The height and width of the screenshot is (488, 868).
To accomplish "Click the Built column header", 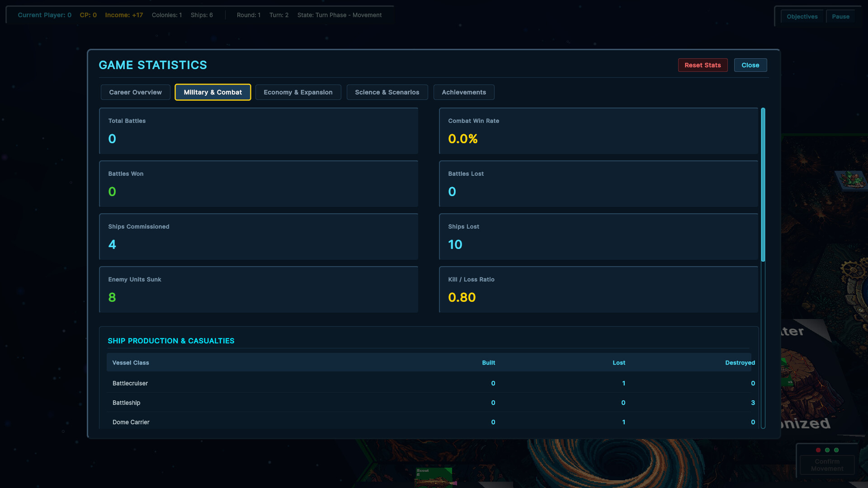I will 488,362.
